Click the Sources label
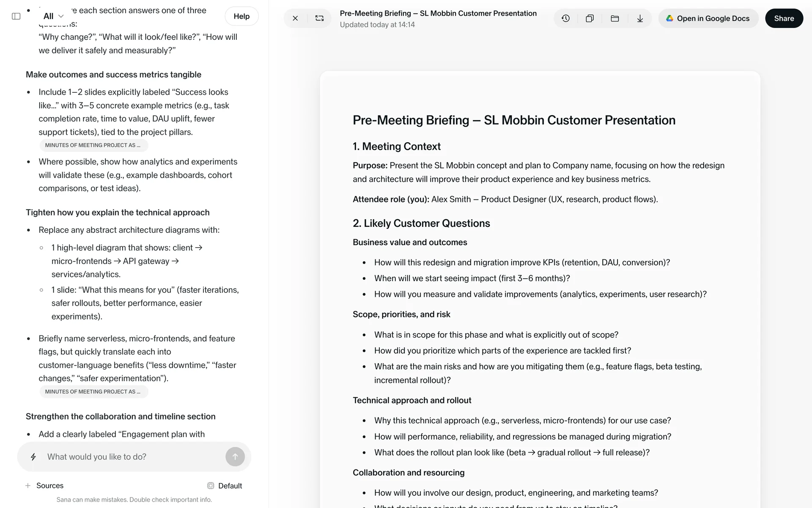This screenshot has height=508, width=812. (x=50, y=486)
